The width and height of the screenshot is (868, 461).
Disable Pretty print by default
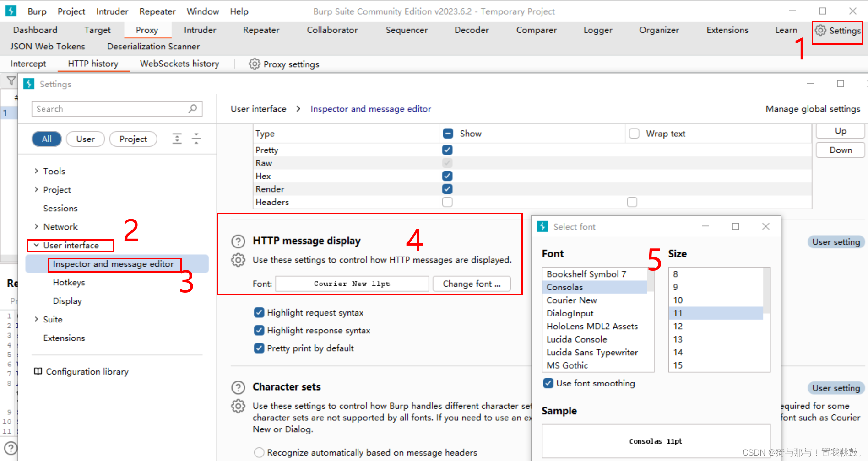click(x=259, y=348)
